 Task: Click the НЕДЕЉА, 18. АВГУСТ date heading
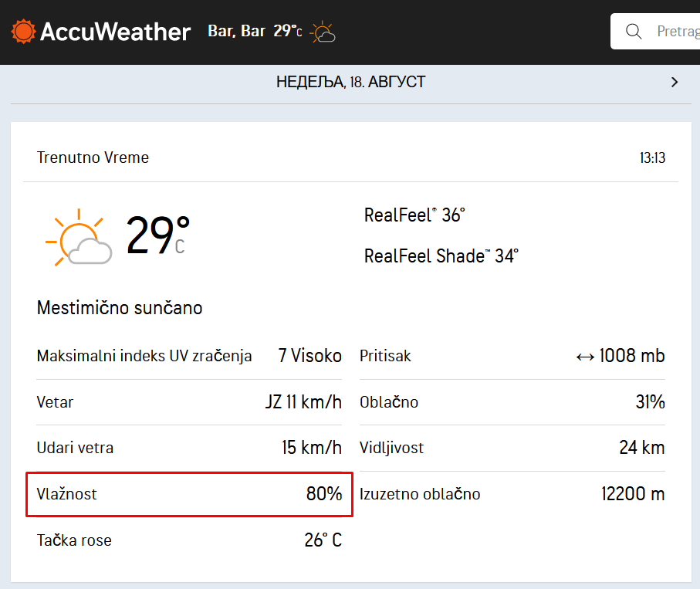pyautogui.click(x=350, y=82)
